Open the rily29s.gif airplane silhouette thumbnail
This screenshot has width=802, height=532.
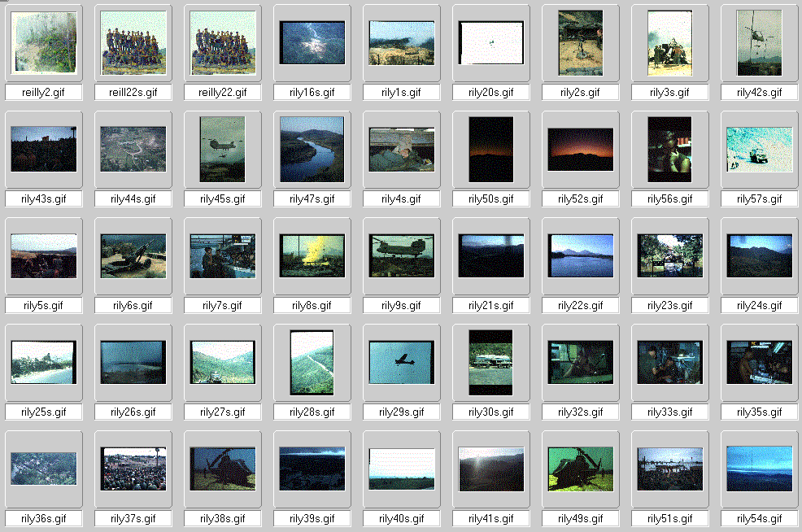(x=402, y=362)
